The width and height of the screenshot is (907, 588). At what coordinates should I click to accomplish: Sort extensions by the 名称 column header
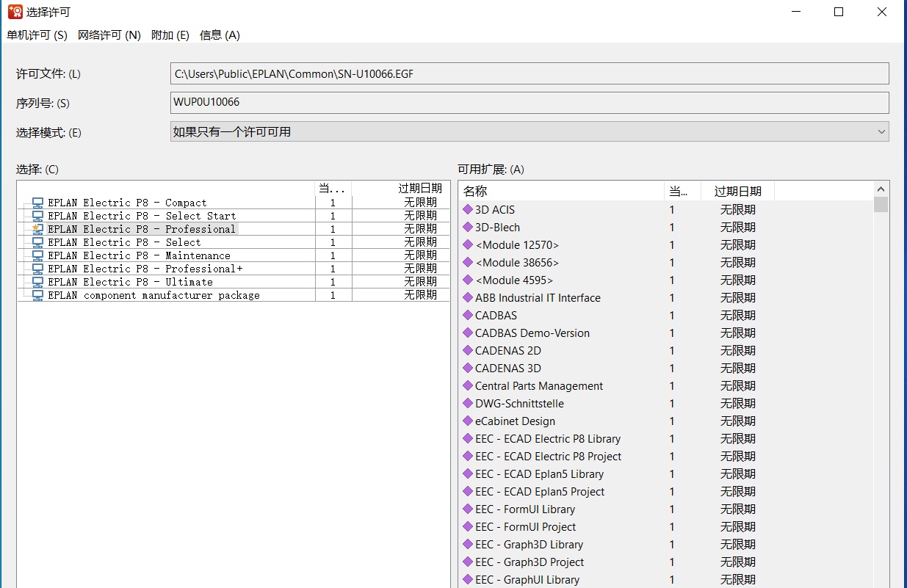[x=561, y=191]
